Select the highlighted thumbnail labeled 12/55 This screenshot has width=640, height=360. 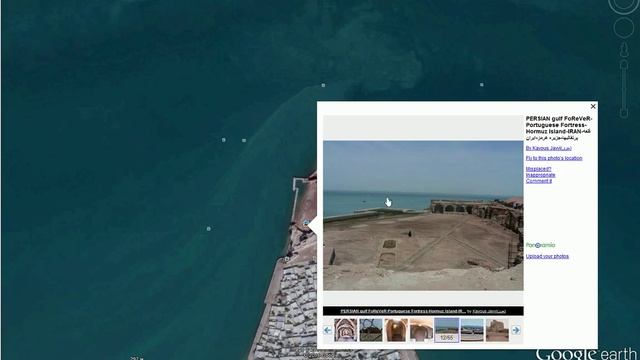point(447,330)
